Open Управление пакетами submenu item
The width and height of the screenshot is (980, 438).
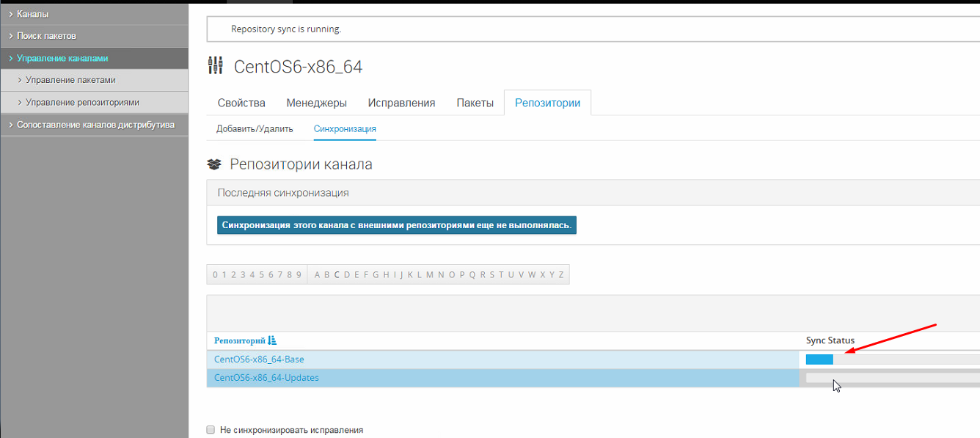[70, 80]
